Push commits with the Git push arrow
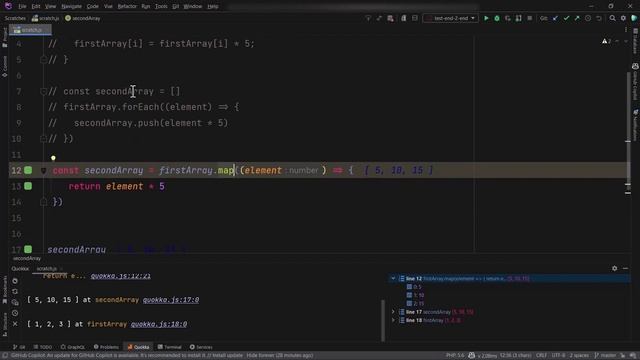The width and height of the screenshot is (640, 360). tap(577, 18)
